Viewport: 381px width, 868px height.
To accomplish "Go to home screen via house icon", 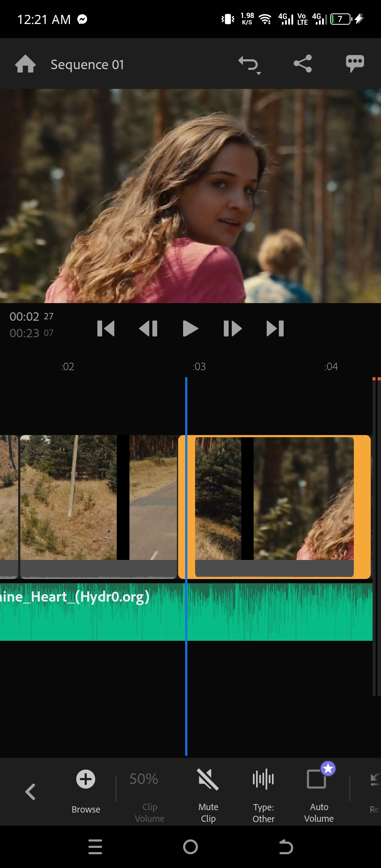I will pos(25,64).
